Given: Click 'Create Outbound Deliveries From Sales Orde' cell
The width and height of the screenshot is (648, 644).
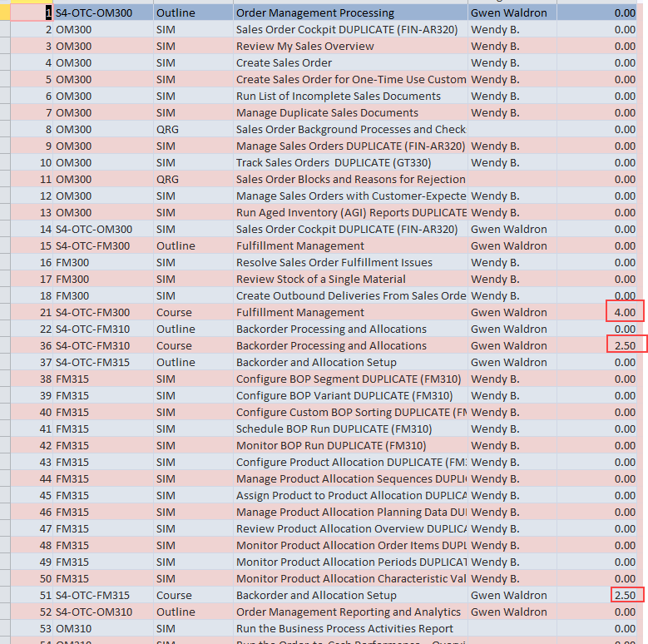Looking at the screenshot, I should coord(350,296).
